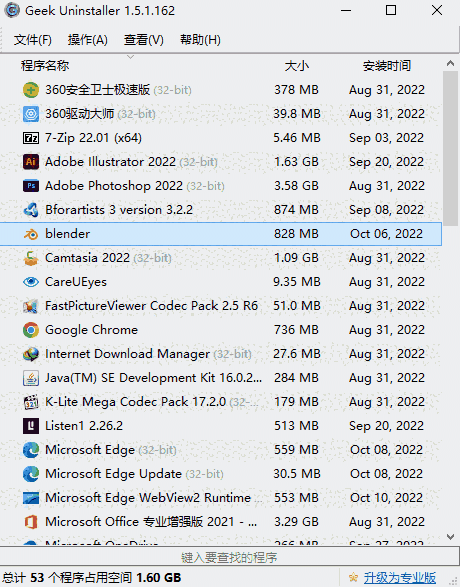
Task: Click the Google Chrome icon
Action: click(31, 330)
